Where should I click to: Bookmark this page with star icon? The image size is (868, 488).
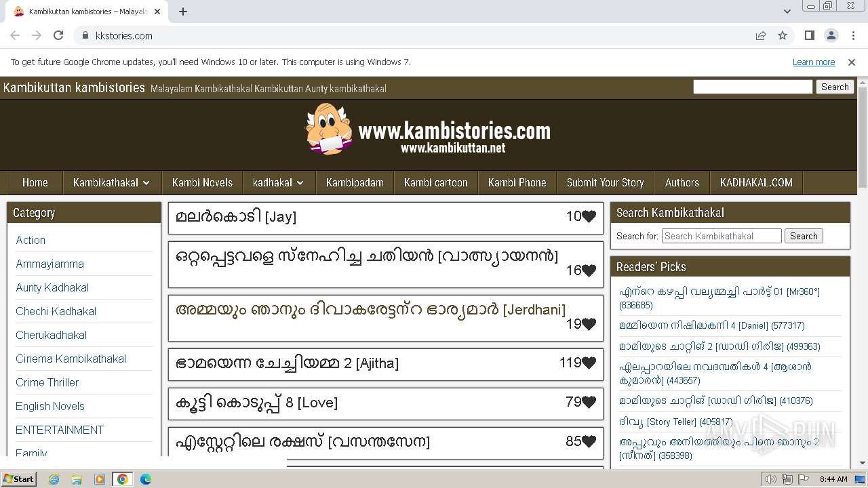click(x=783, y=35)
